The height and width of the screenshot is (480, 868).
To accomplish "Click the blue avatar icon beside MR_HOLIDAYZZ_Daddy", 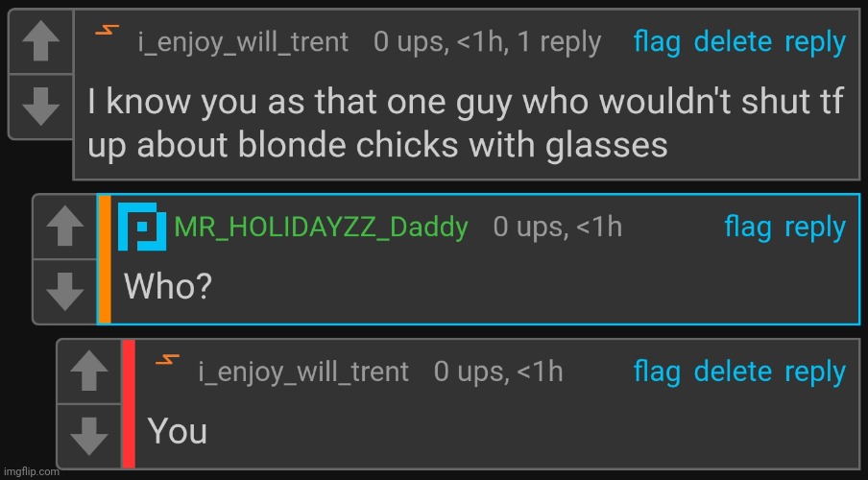I will [x=142, y=228].
